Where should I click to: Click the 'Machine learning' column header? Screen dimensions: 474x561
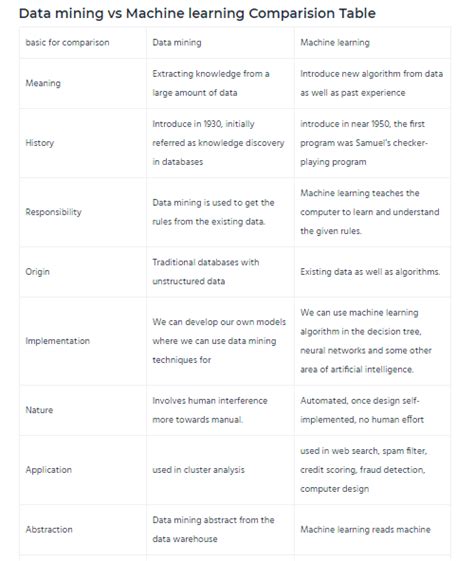click(x=335, y=43)
